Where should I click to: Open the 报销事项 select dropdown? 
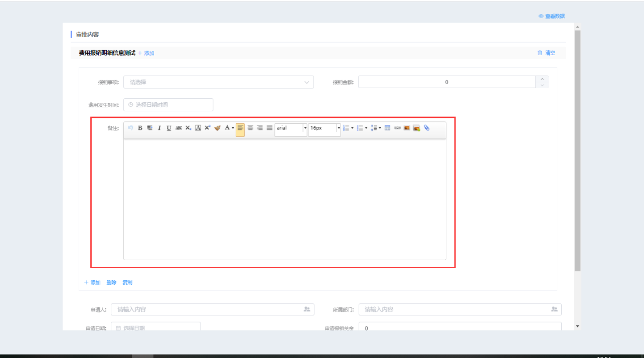point(219,82)
